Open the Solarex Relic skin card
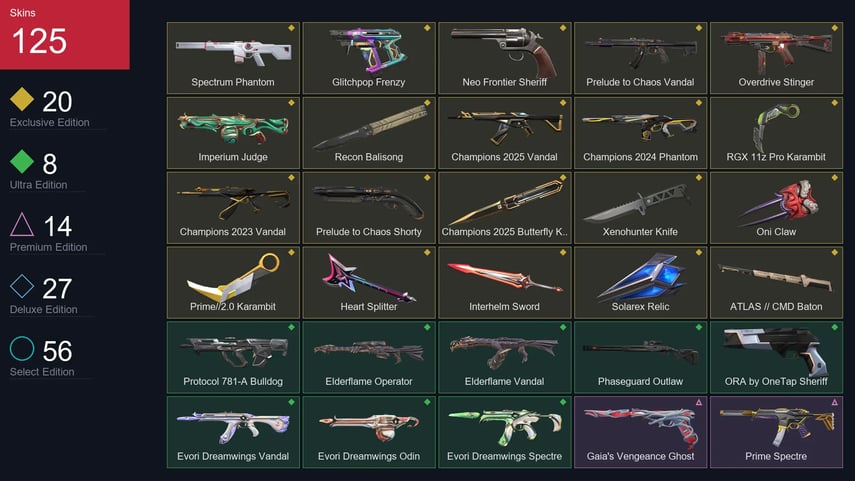 coord(640,282)
